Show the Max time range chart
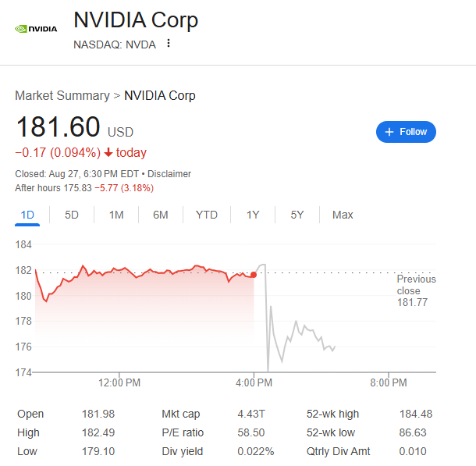The image size is (476, 466). point(343,215)
